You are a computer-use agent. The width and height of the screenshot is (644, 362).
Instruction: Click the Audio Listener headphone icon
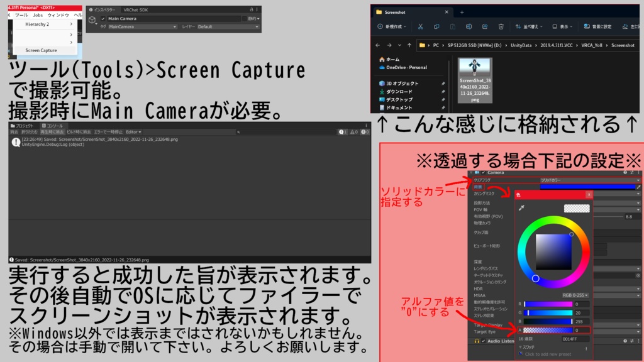coord(475,341)
